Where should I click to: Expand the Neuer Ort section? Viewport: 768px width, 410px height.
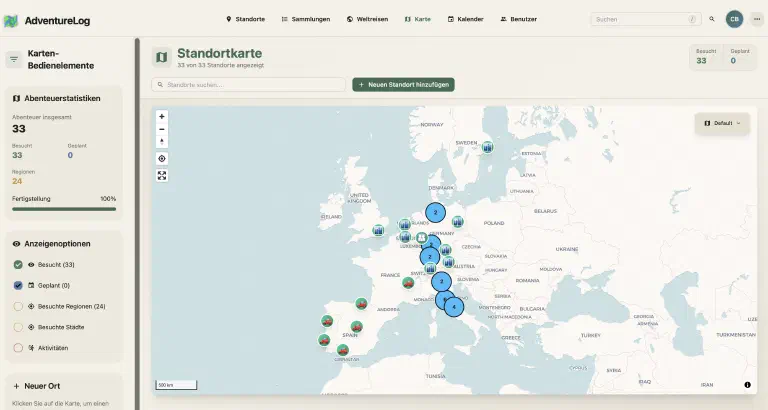pyautogui.click(x=36, y=386)
